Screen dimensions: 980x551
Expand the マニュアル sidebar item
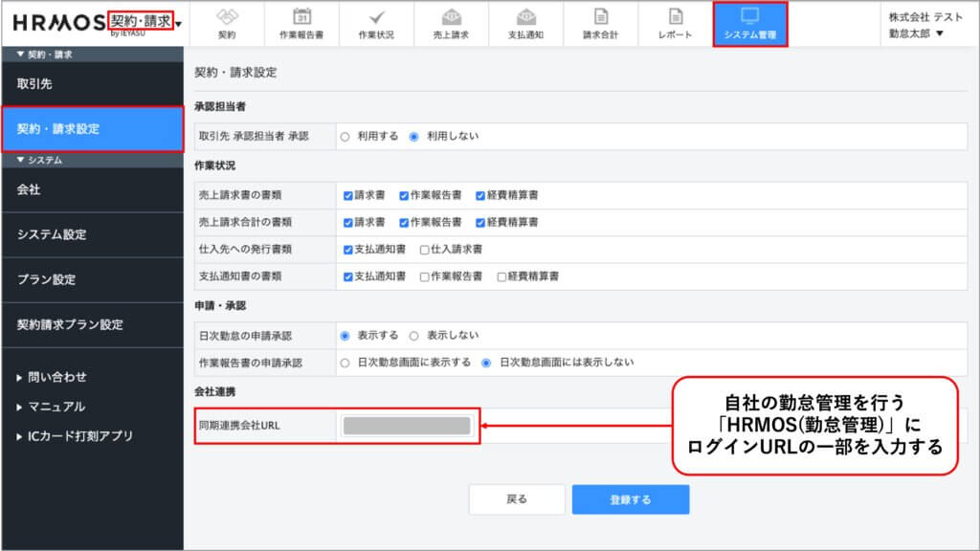[x=56, y=407]
